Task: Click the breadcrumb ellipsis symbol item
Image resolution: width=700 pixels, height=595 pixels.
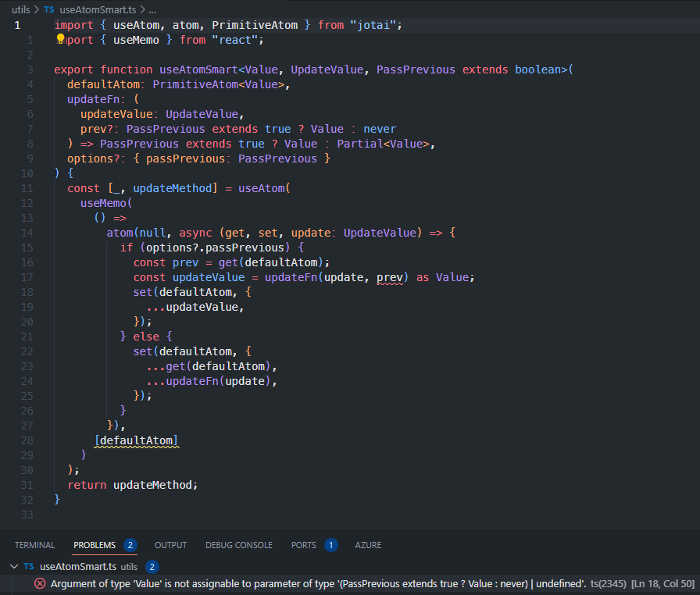Action: tap(152, 9)
